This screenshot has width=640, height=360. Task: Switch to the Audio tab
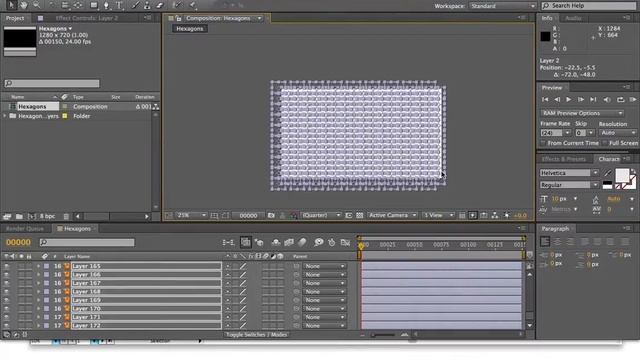pyautogui.click(x=573, y=18)
